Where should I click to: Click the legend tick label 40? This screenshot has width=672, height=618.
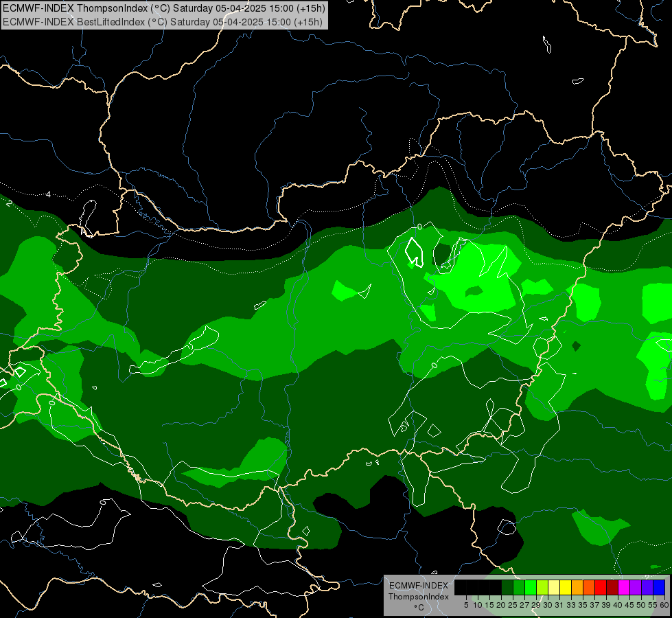click(x=618, y=605)
